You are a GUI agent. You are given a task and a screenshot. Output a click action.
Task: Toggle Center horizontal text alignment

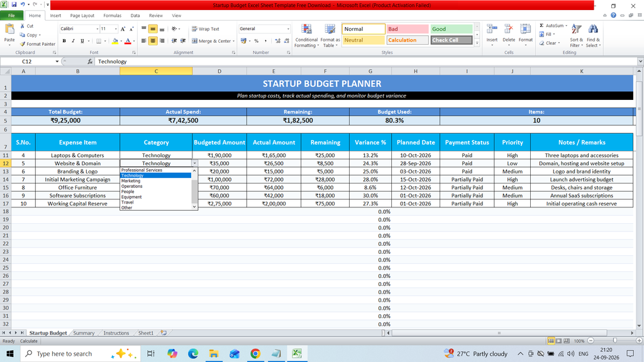click(x=153, y=41)
